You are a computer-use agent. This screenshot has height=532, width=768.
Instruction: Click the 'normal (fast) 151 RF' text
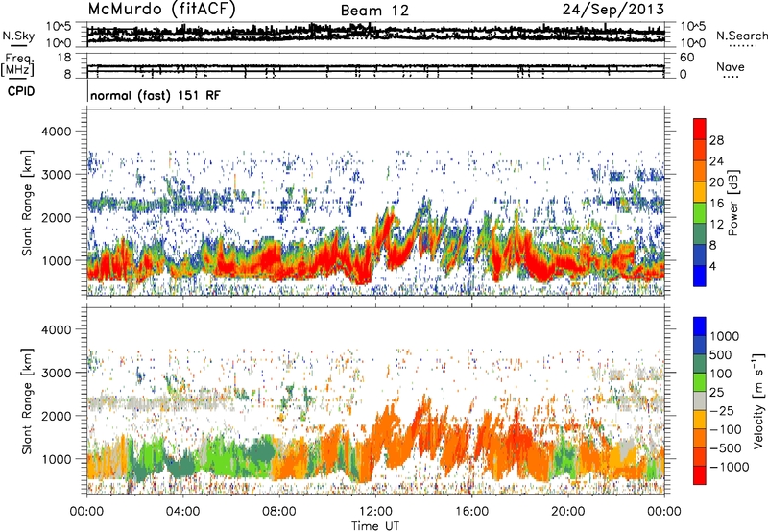[156, 95]
